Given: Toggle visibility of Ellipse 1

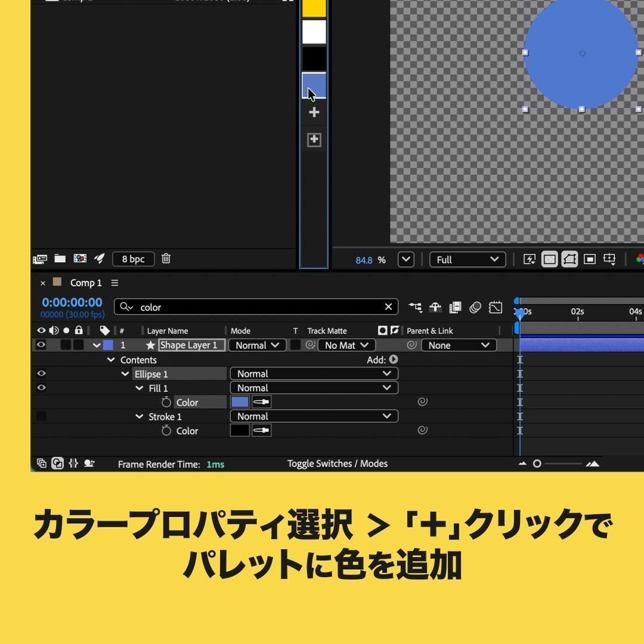Looking at the screenshot, I should point(41,373).
